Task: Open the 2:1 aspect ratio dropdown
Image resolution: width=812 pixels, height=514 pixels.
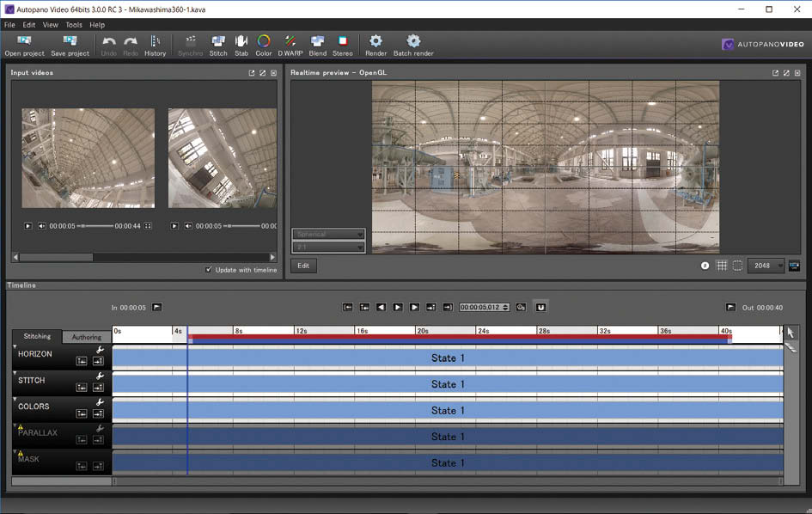Action: (328, 248)
